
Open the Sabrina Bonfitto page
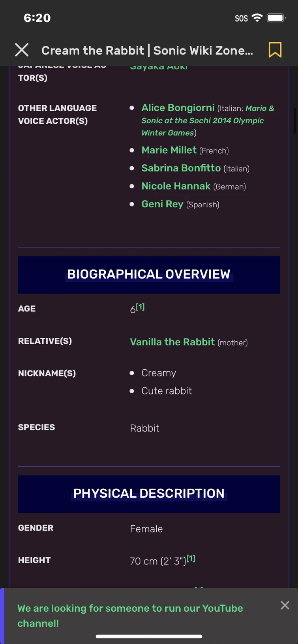181,168
